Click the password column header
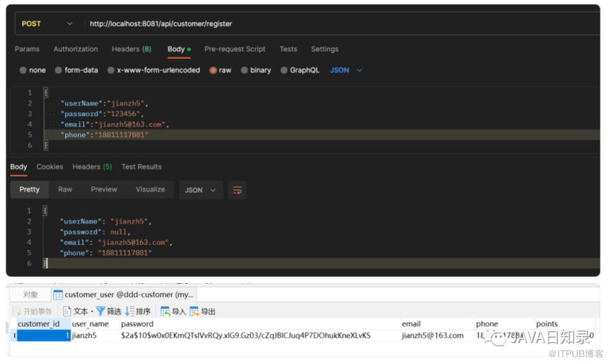Screen dimensions: 610x364 pos(137,324)
